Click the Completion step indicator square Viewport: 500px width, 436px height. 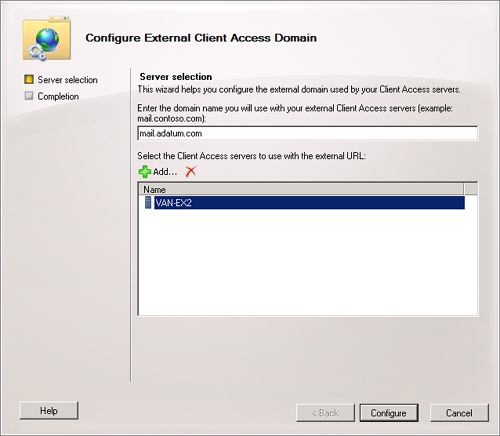[29, 96]
